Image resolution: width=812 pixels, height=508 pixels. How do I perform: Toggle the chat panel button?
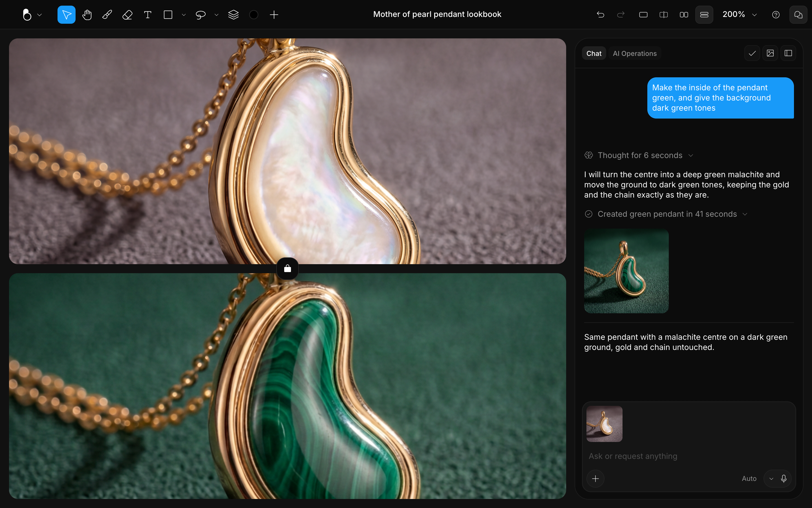tap(798, 14)
